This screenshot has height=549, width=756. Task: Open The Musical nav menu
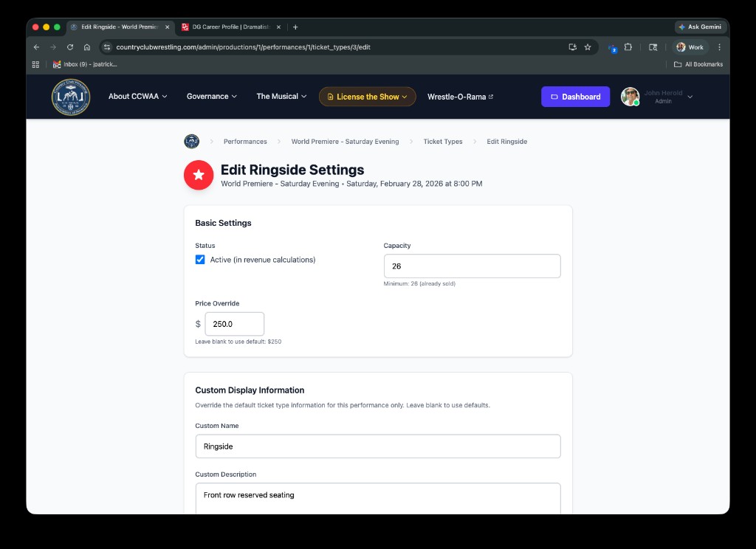click(x=281, y=97)
